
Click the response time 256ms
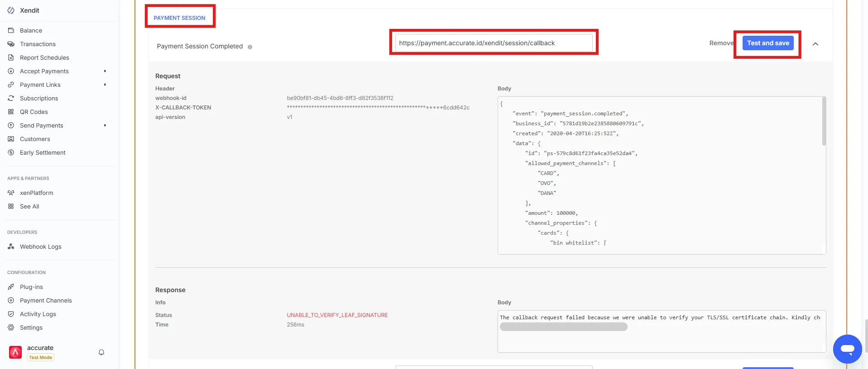295,325
